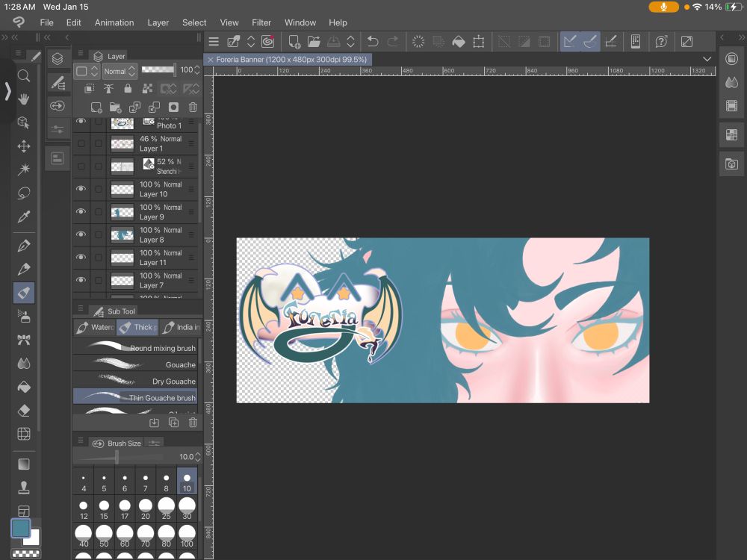Close the Foreria Banner canvas tab
Image resolution: width=747 pixels, height=560 pixels.
210,60
